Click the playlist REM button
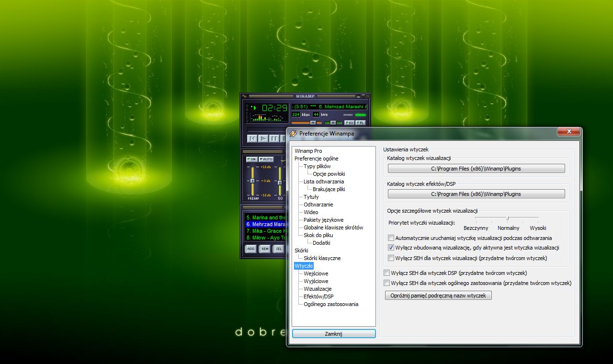This screenshot has width=613, height=364. coord(265,249)
